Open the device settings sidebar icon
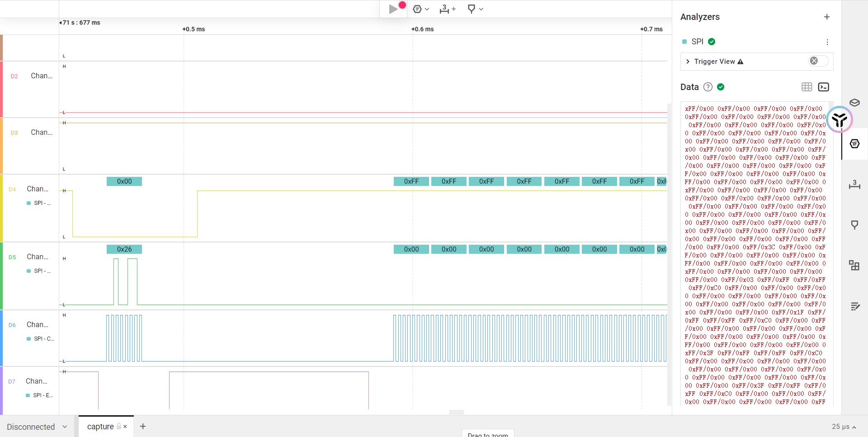The width and height of the screenshot is (868, 437). (854, 103)
